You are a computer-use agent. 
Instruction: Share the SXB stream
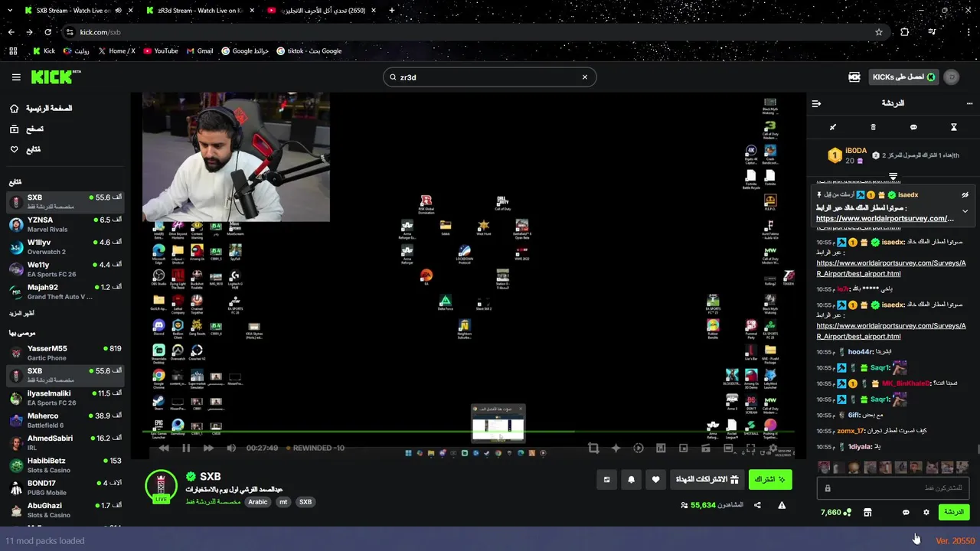(x=757, y=505)
